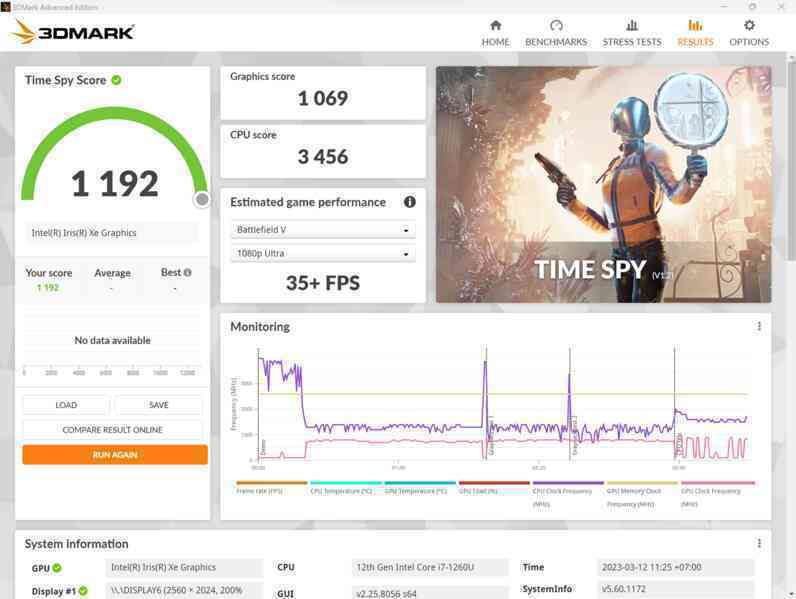Toggle the Frame rate (FPS) legend swatch
796x599 pixels.
[x=272, y=483]
